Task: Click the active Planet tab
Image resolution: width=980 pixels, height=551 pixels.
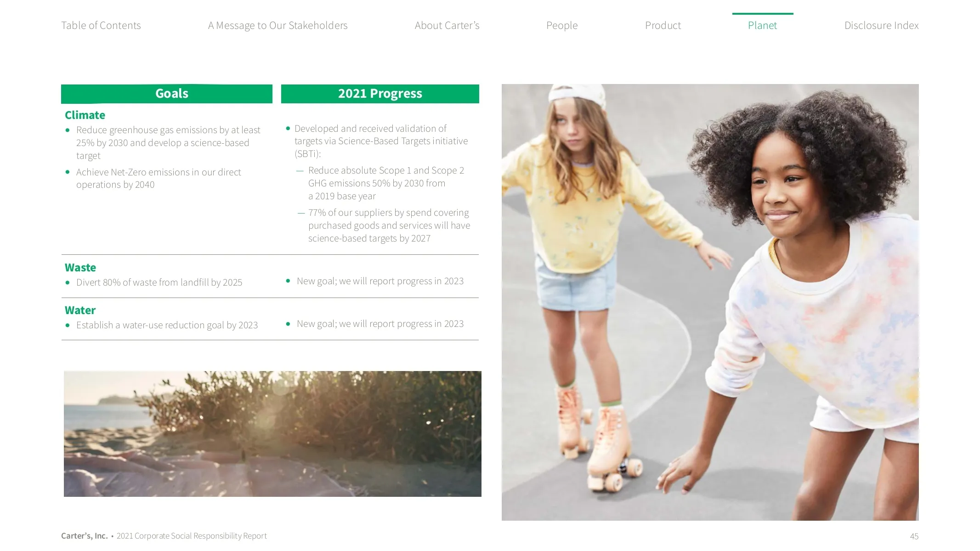Action: [762, 25]
